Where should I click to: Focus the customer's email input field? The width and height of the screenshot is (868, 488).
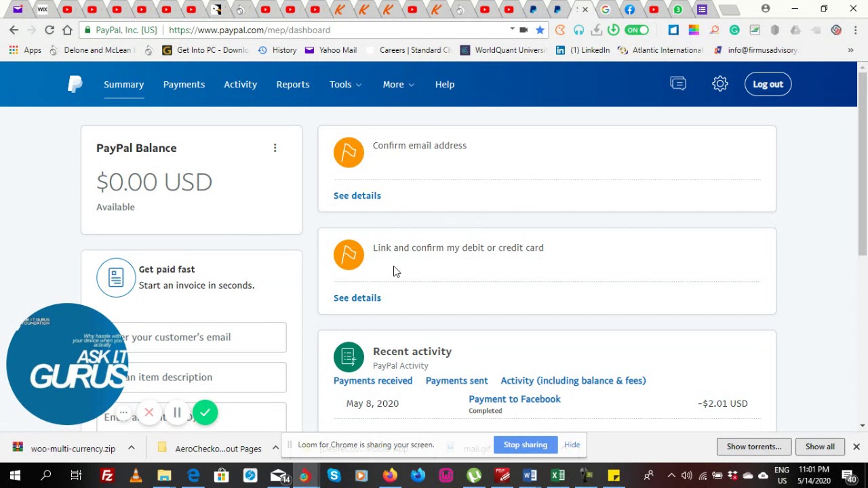(x=191, y=337)
